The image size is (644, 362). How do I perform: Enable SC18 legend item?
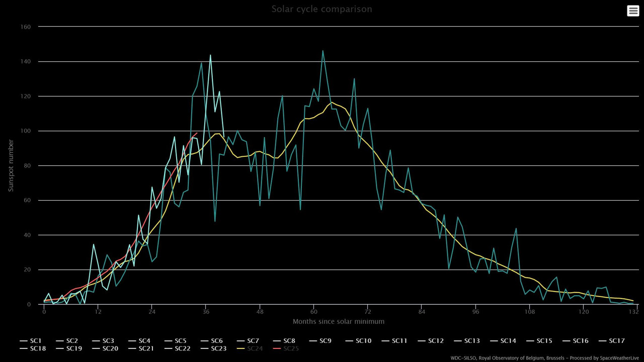pyautogui.click(x=32, y=348)
